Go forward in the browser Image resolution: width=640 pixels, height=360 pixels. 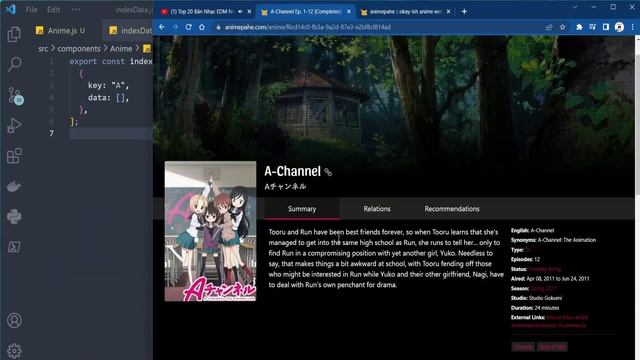pos(175,27)
